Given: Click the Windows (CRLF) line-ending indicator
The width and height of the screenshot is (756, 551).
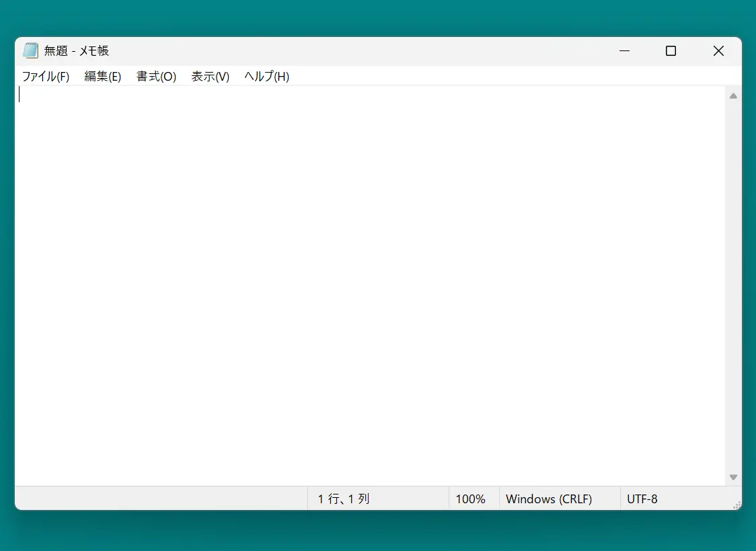Looking at the screenshot, I should coord(548,499).
